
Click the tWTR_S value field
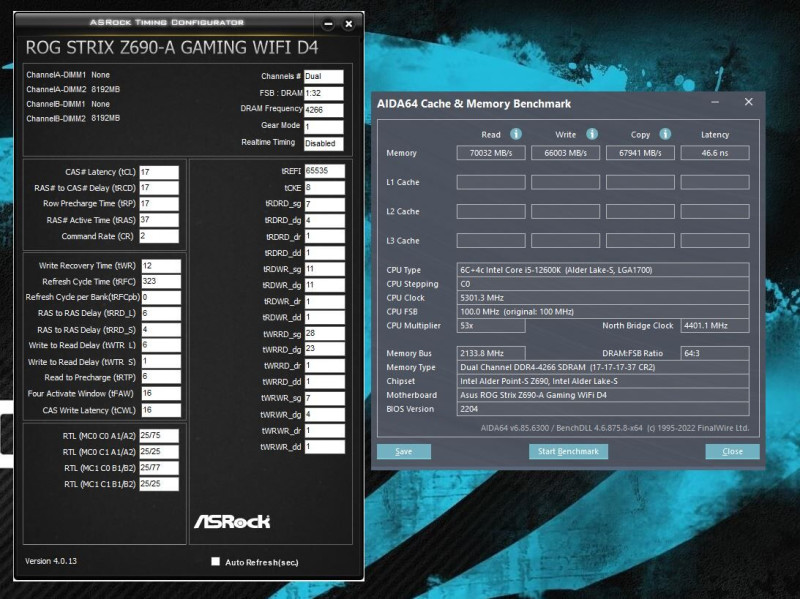tap(161, 362)
